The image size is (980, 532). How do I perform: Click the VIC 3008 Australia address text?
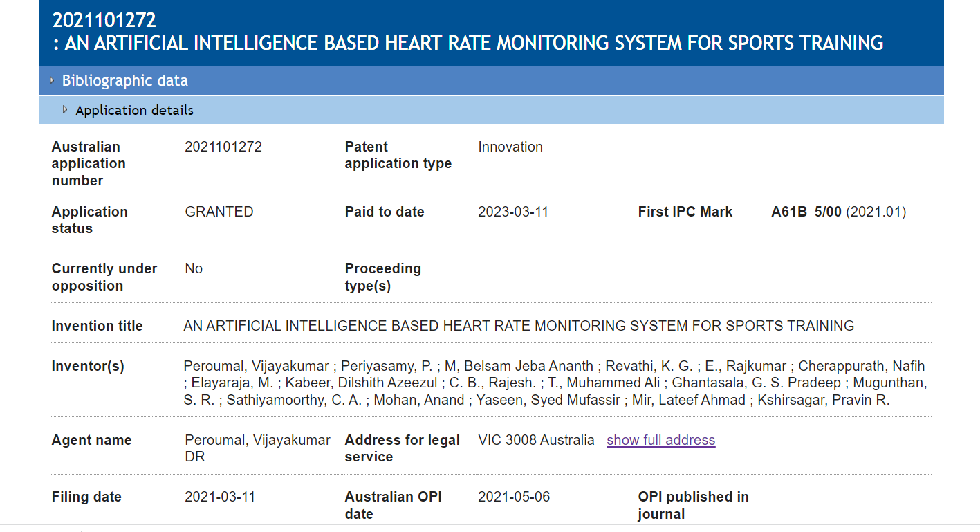click(x=536, y=440)
